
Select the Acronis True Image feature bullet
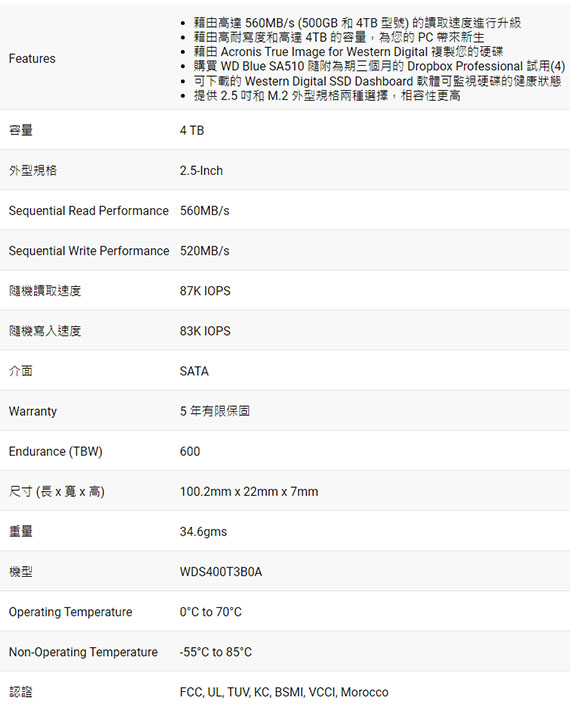coord(348,52)
